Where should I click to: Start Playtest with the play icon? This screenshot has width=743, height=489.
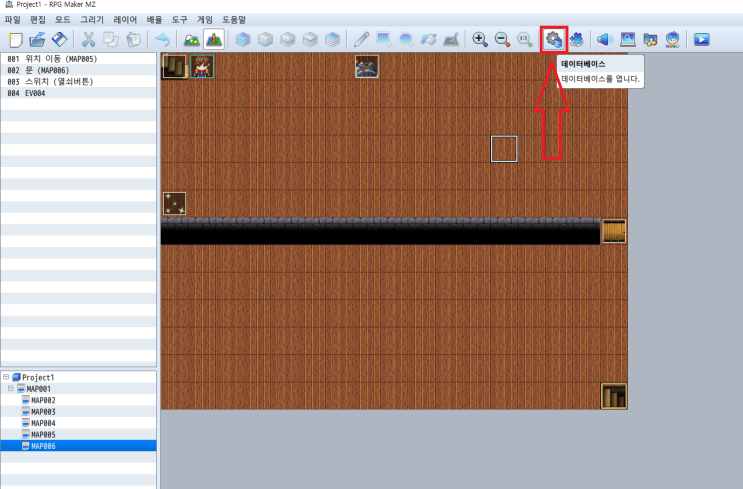[x=701, y=39]
